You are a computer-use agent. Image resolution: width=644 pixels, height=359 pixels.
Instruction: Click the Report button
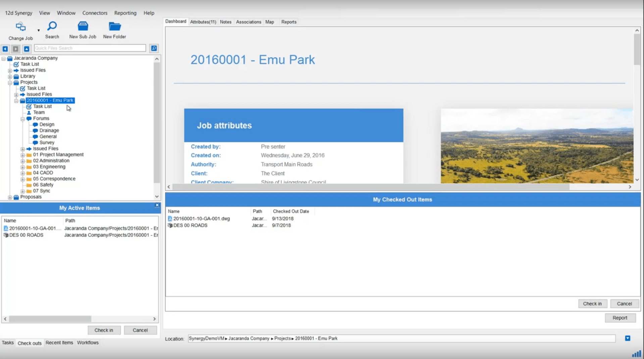pos(620,318)
